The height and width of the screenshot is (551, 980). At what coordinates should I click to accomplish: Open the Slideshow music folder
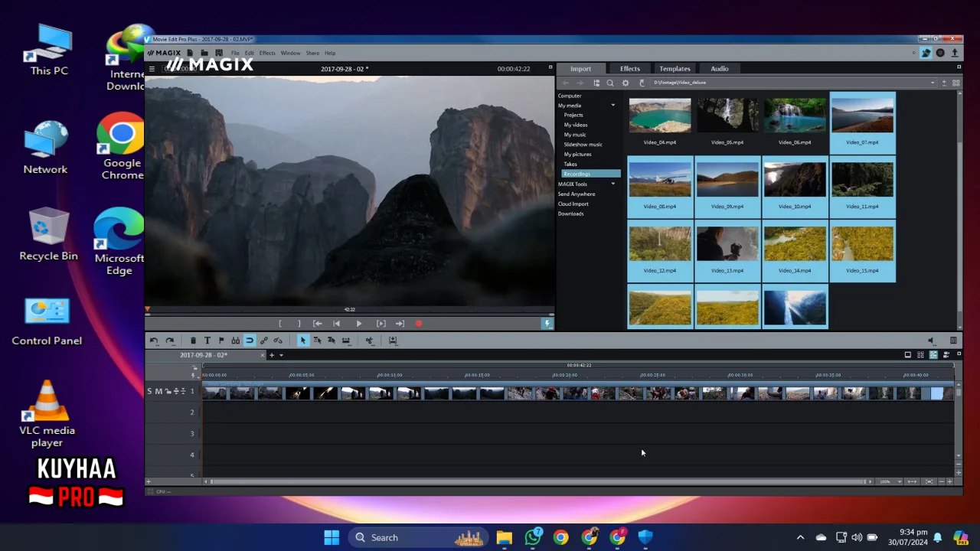[x=583, y=145]
